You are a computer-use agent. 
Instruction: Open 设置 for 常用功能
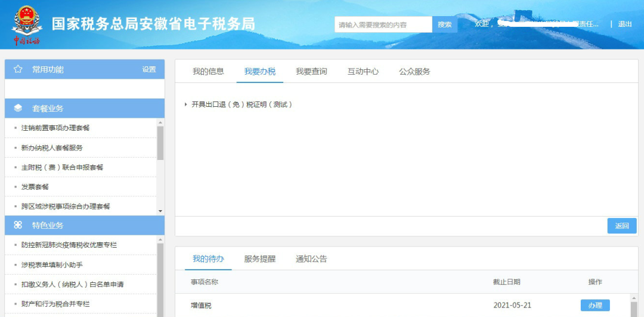149,69
